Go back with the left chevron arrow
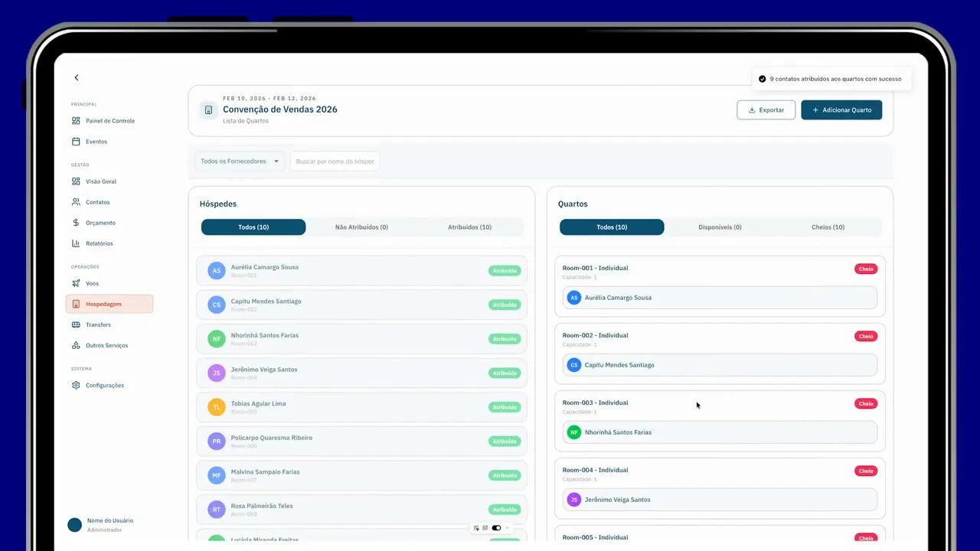Viewport: 980px width, 551px height. coord(76,78)
